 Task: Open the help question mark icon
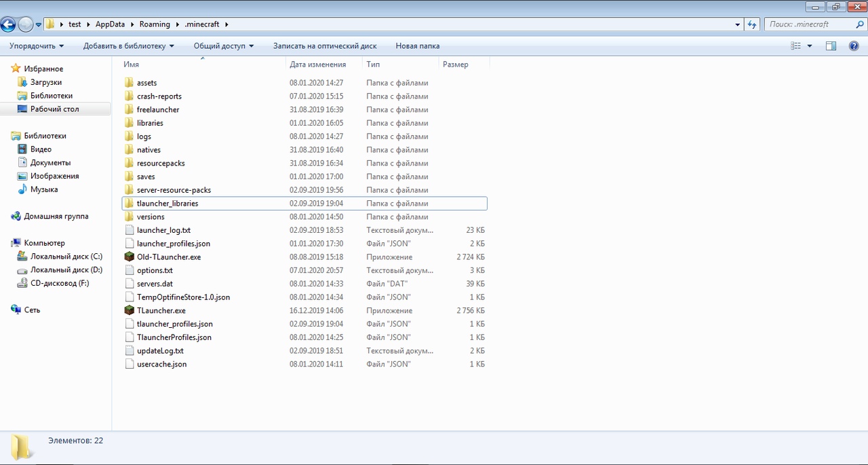(854, 46)
